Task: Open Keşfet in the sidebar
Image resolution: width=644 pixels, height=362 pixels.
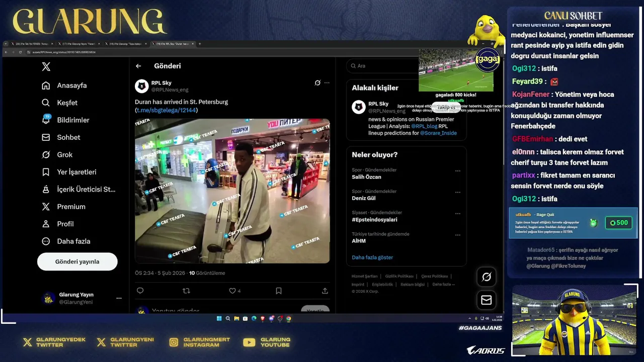Action: coord(60,103)
